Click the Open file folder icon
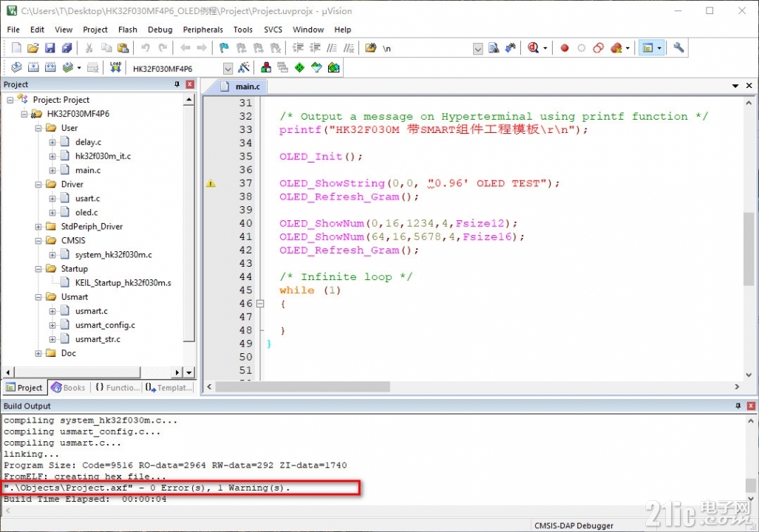 coord(33,48)
